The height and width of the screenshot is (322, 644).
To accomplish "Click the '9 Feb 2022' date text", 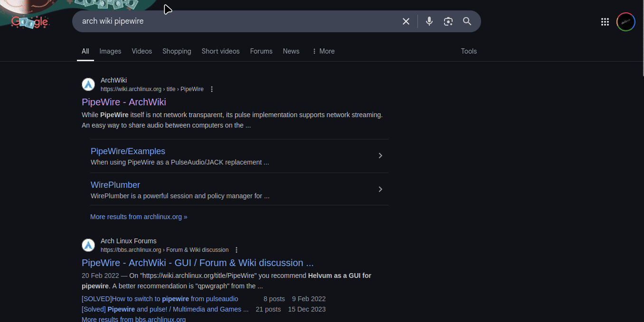I will tap(309, 299).
